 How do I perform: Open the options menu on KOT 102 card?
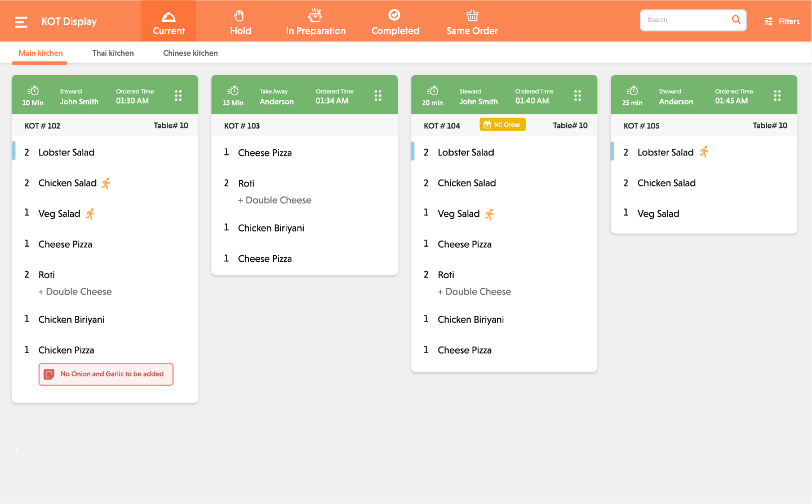coord(178,96)
